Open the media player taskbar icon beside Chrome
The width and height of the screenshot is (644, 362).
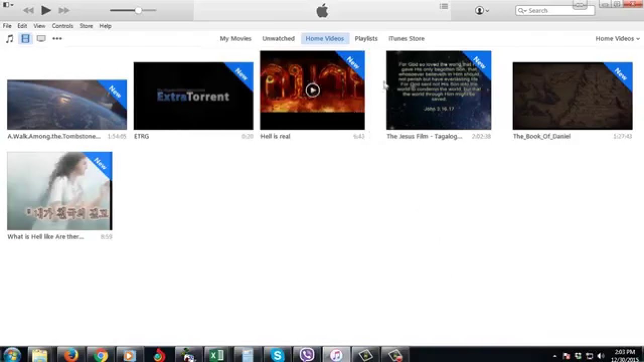130,355
